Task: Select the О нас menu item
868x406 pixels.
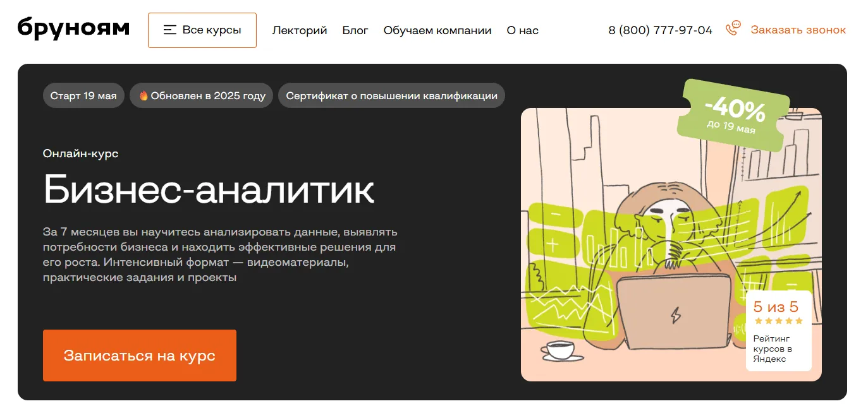Action: point(523,30)
